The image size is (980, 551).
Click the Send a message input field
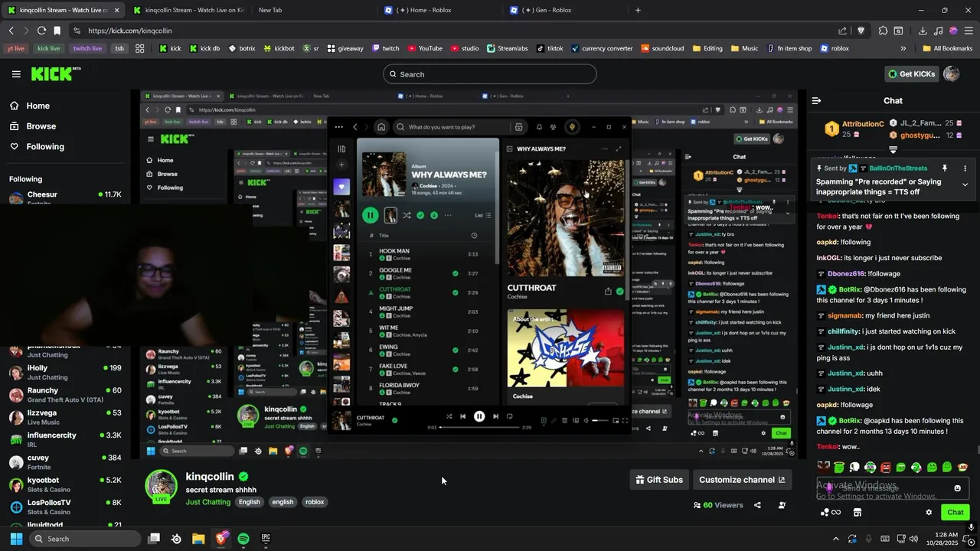[x=893, y=488]
